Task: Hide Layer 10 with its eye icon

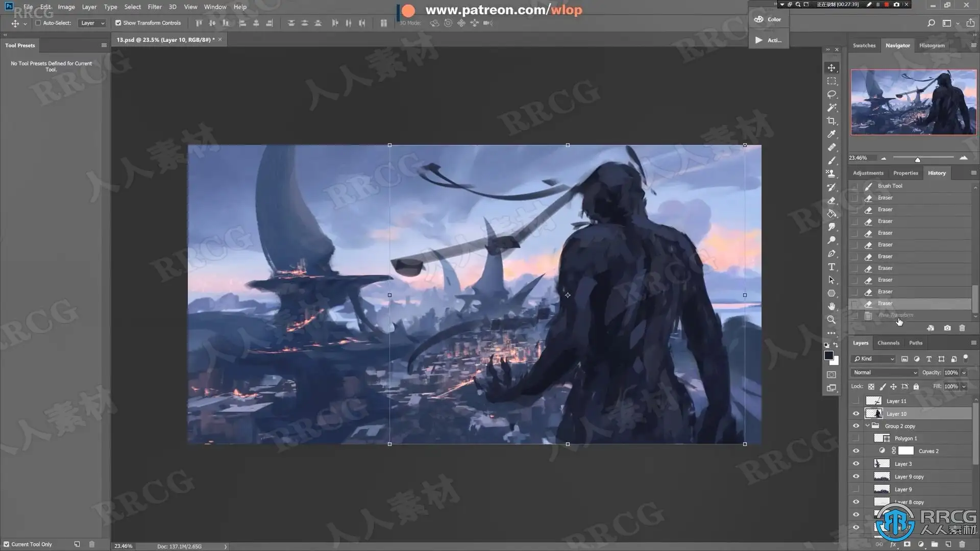Action: [856, 414]
